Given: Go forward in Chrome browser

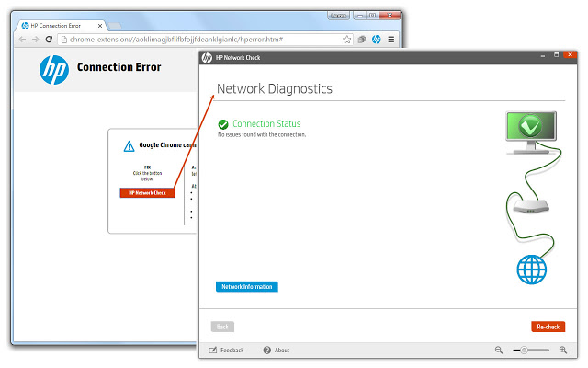Looking at the screenshot, I should (36, 40).
